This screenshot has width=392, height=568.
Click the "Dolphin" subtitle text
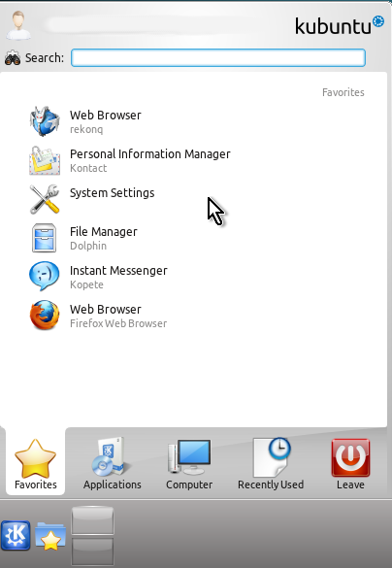coord(88,246)
